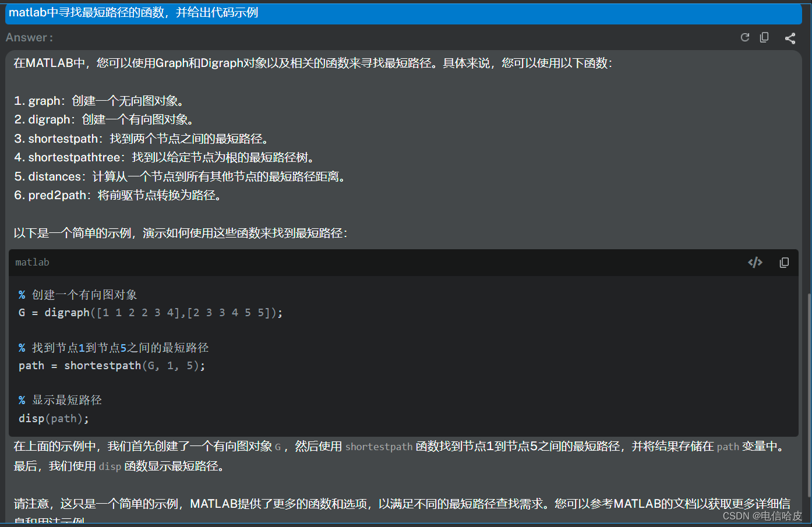Image resolution: width=812 pixels, height=527 pixels.
Task: Click the inline highlighted 'path' code snippet
Action: (727, 447)
